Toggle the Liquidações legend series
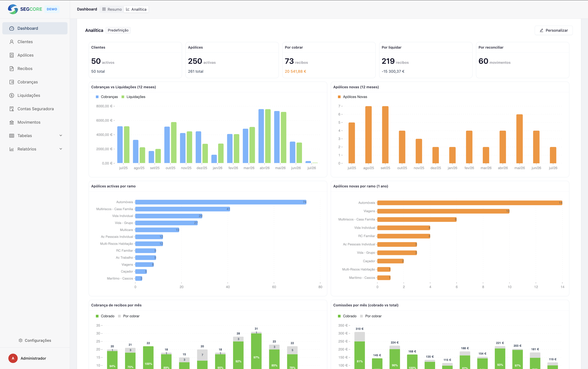The height and width of the screenshot is (369, 588). coord(134,97)
